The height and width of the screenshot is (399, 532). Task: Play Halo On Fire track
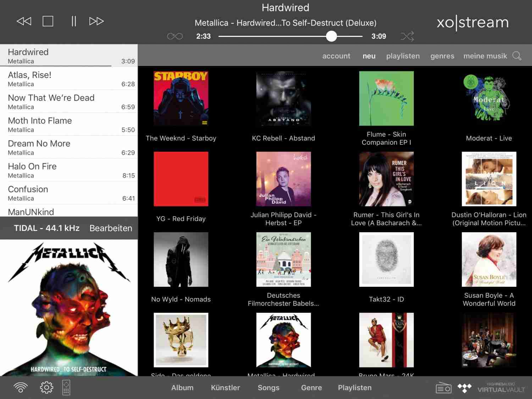(69, 170)
